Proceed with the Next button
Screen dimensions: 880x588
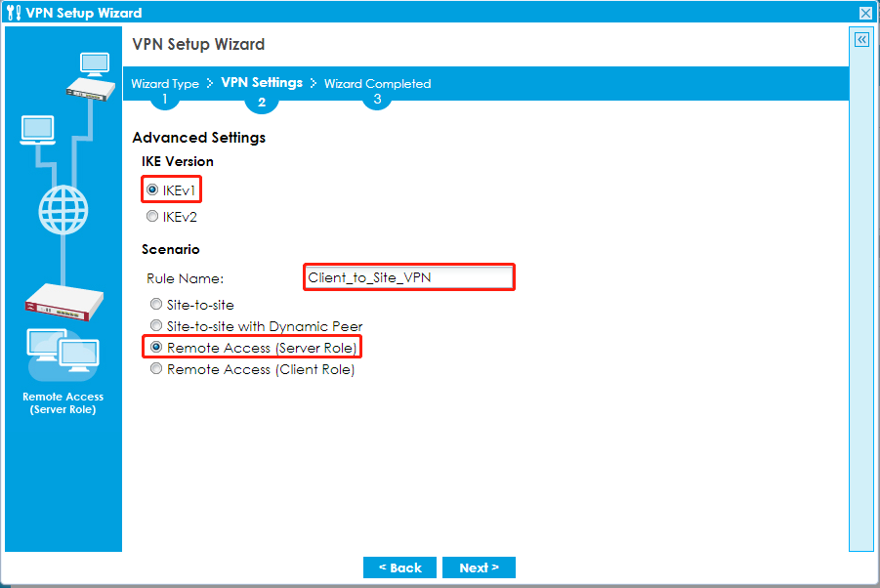tap(479, 567)
